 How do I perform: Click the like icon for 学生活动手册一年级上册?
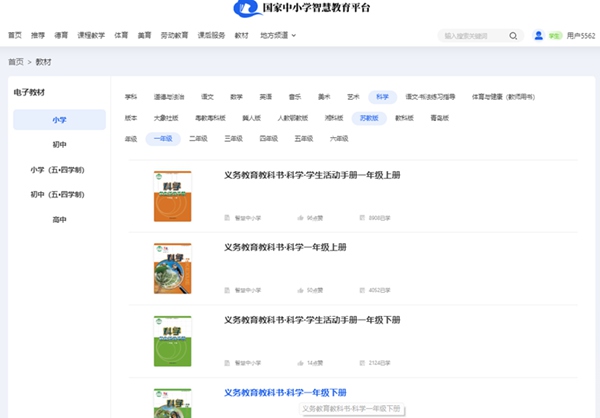coord(300,218)
